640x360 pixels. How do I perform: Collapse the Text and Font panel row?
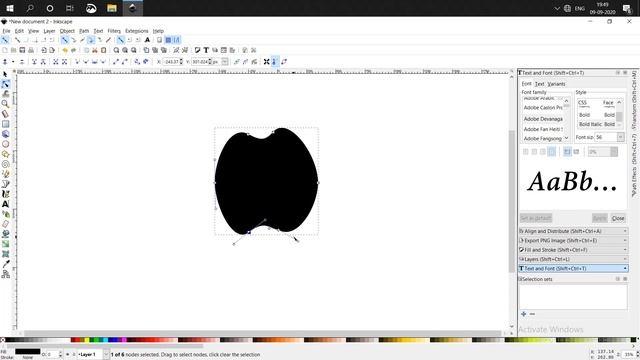point(573,269)
